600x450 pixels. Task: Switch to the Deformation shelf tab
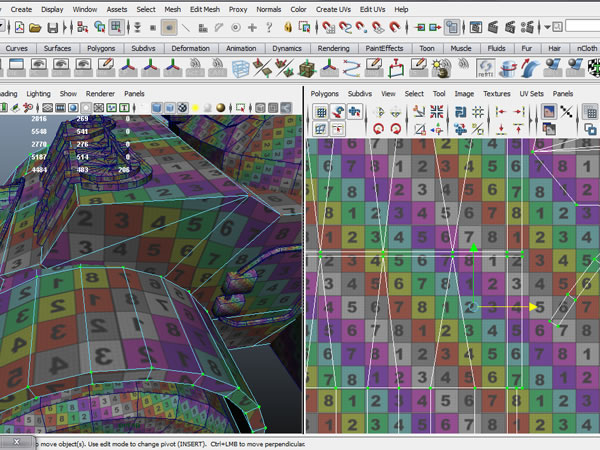click(x=190, y=48)
